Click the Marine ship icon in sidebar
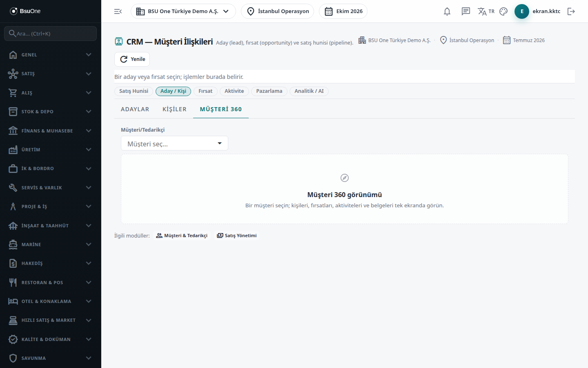588x368 pixels. coord(13,245)
